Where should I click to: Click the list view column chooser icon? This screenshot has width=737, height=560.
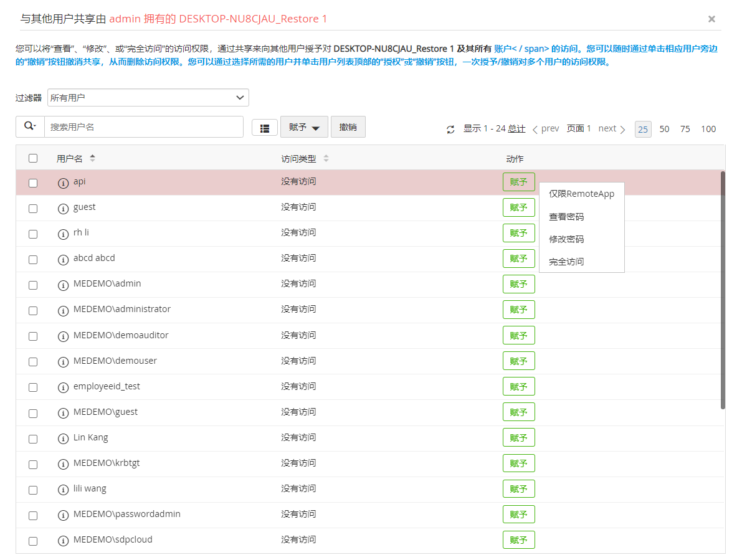click(265, 128)
